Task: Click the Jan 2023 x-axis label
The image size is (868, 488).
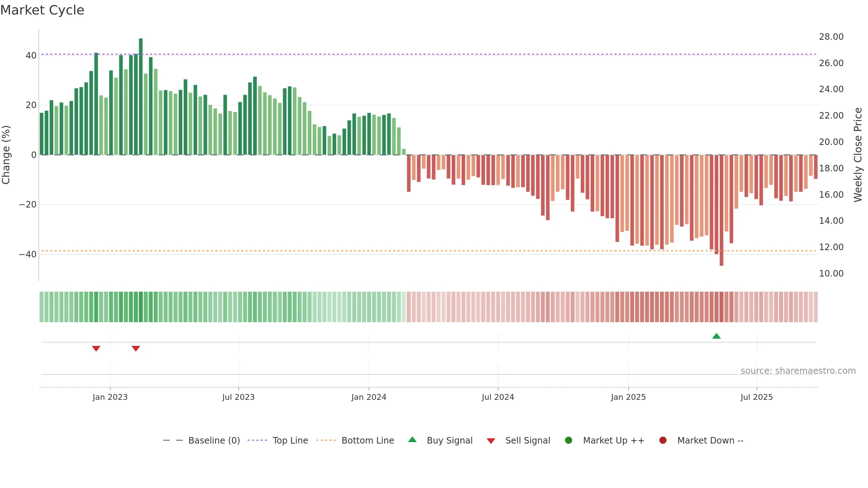Action: coord(110,397)
